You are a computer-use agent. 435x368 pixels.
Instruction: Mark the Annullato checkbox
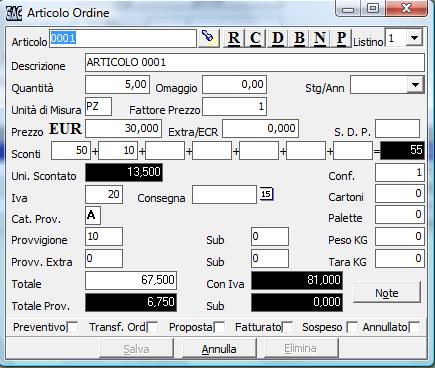coord(414,327)
